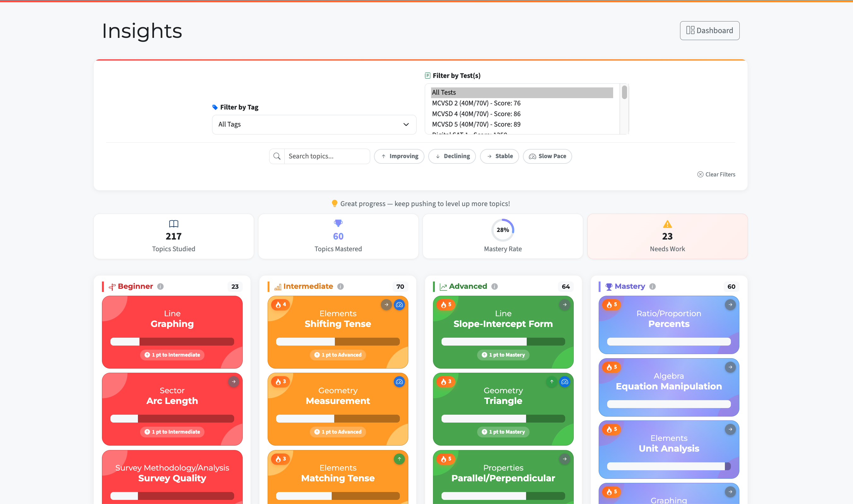The height and width of the screenshot is (504, 853).
Task: Click slow pace icon on Shifting Tense card
Action: coord(399,305)
